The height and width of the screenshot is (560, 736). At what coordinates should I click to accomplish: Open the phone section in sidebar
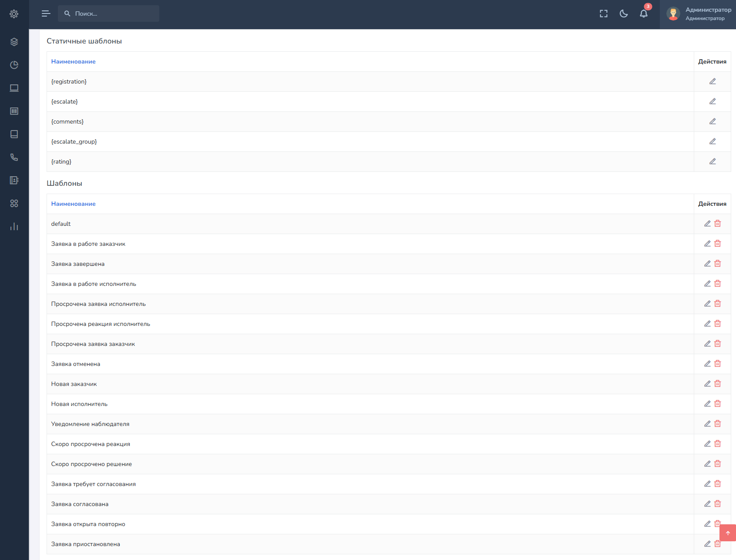pyautogui.click(x=14, y=157)
